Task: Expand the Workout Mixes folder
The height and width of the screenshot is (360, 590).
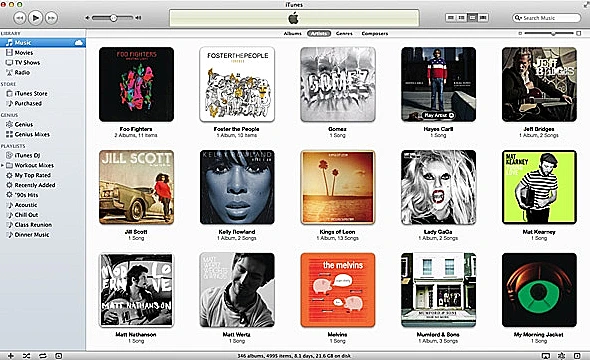Action: pyautogui.click(x=3, y=165)
